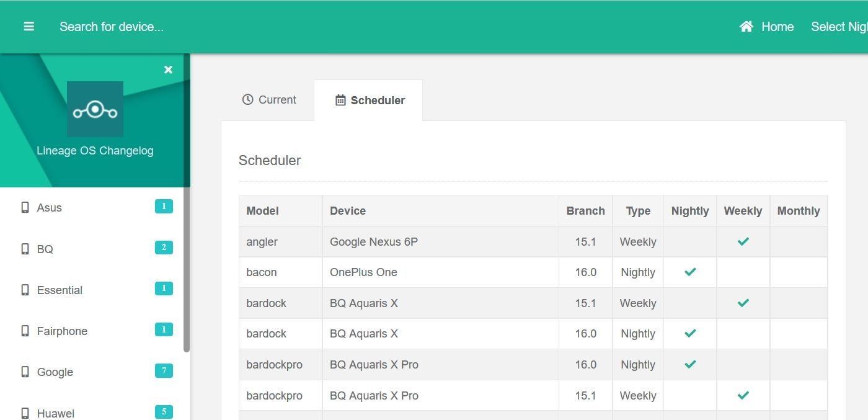Click the phone icon beside Essential
The height and width of the screenshot is (420, 868).
click(25, 290)
